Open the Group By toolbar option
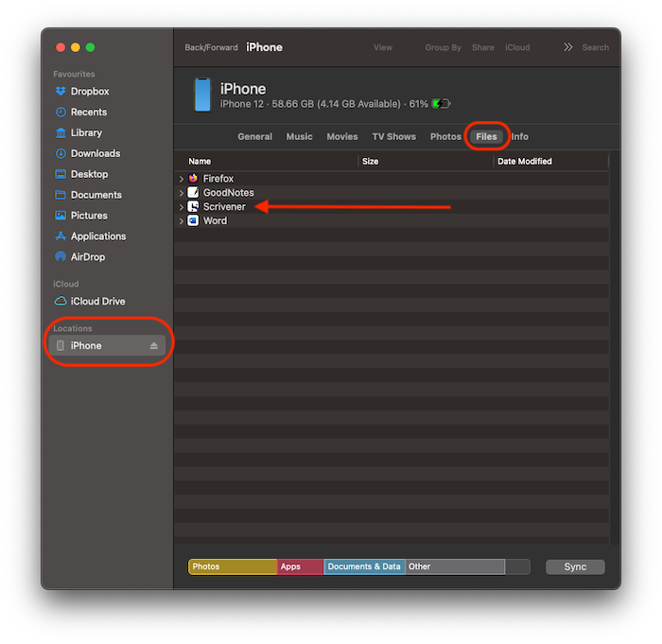This screenshot has width=662, height=644. (x=443, y=47)
